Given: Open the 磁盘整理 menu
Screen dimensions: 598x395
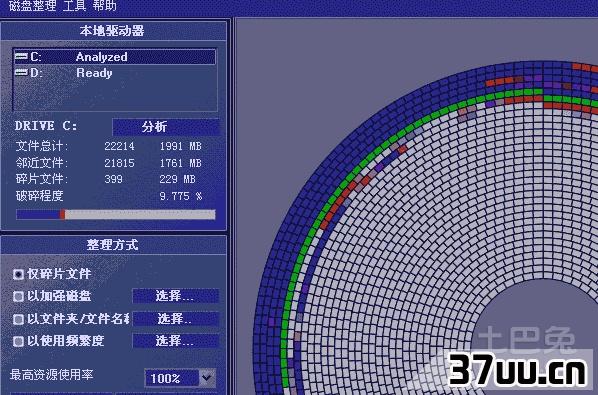Looking at the screenshot, I should coord(32,6).
